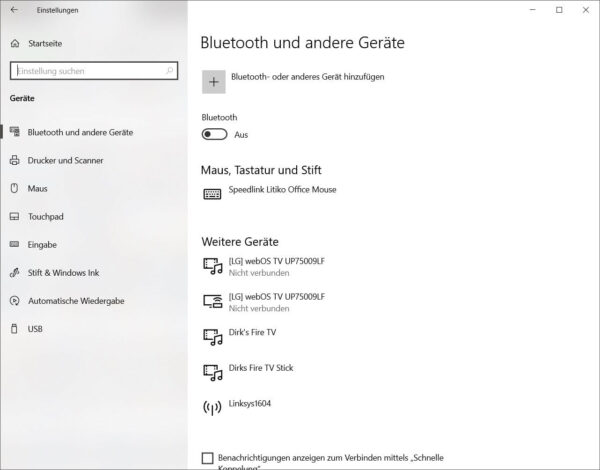The image size is (600, 470).
Task: Click the wireless display icon of the second LG webOS TV
Action: pyautogui.click(x=212, y=301)
